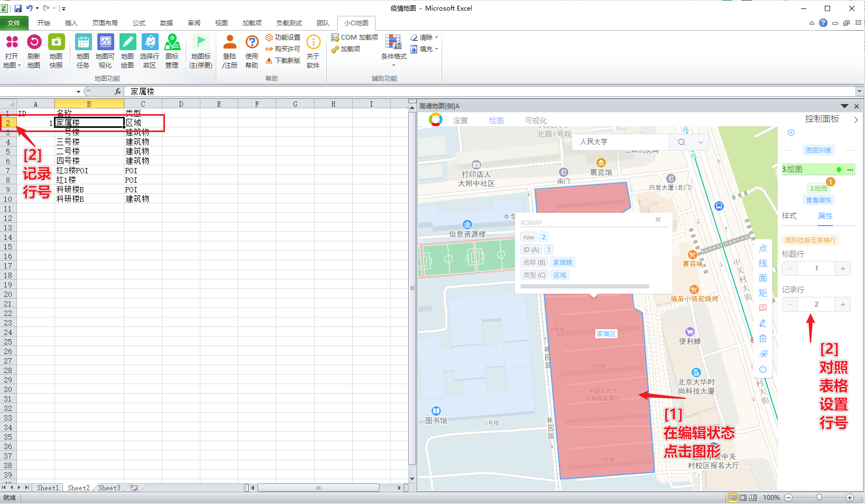Viewport: 865px width, 504px height.
Task: Switch to Sheet2 worksheet tab
Action: [79, 488]
